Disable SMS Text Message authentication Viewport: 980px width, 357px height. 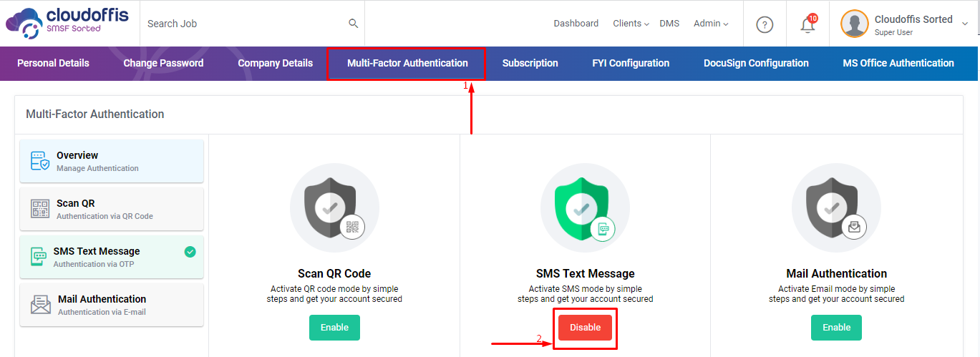(x=585, y=328)
